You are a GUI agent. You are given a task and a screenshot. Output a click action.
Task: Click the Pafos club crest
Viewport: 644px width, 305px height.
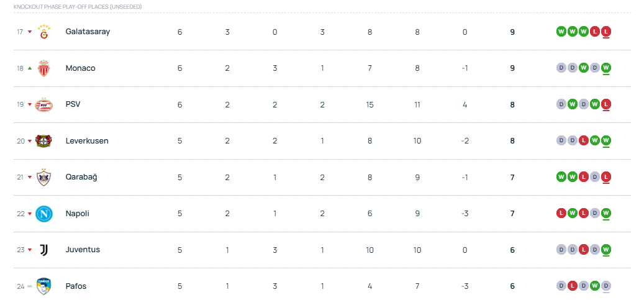44,286
